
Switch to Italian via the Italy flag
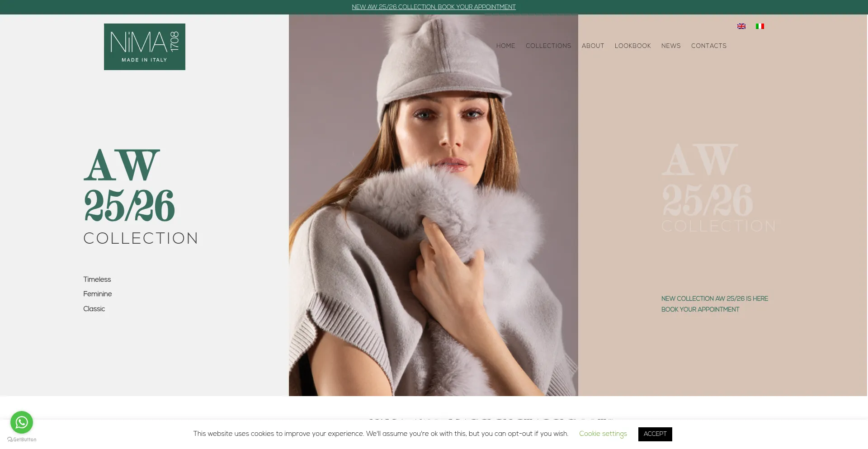point(760,26)
